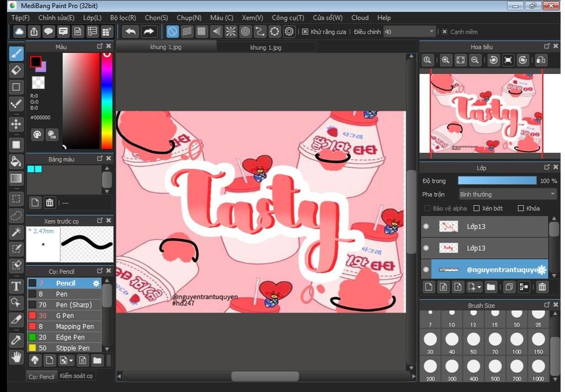
Task: Click the Redo arrow in toolbar
Action: coord(148,31)
